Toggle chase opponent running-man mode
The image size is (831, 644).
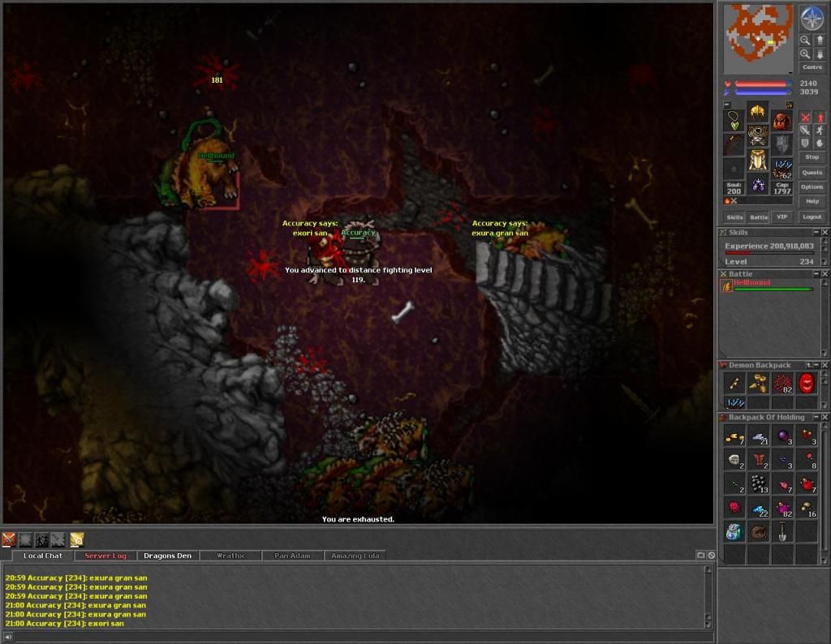(820, 131)
